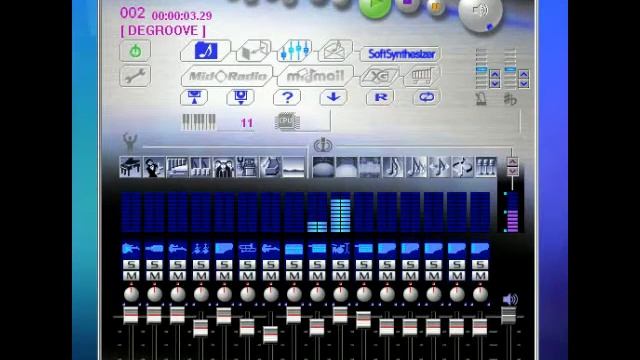Click transpose down arrow on right meter
The width and height of the screenshot is (640, 360).
524,83
